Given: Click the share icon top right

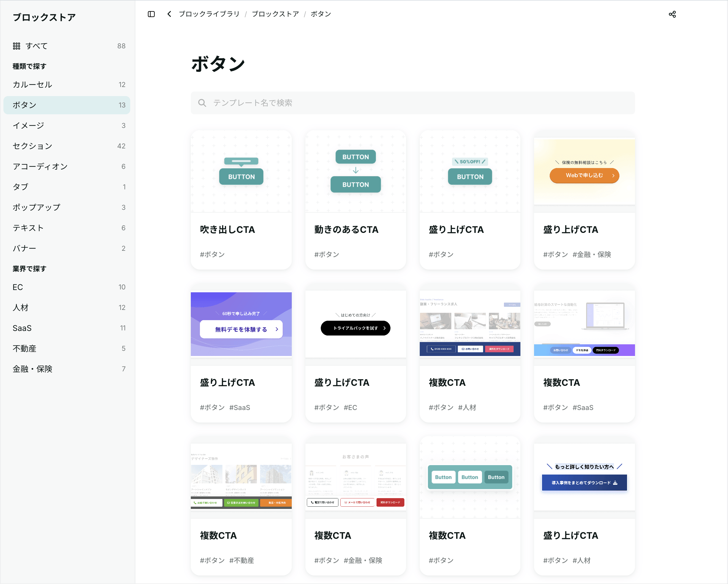Looking at the screenshot, I should pyautogui.click(x=672, y=14).
